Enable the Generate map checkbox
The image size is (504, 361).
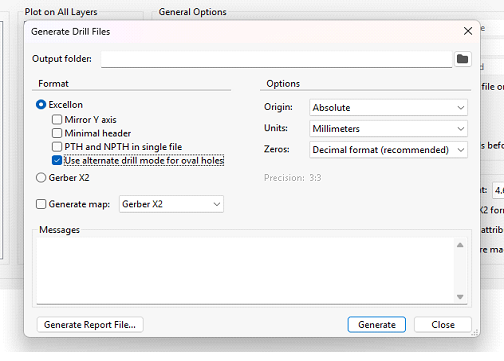tap(41, 204)
